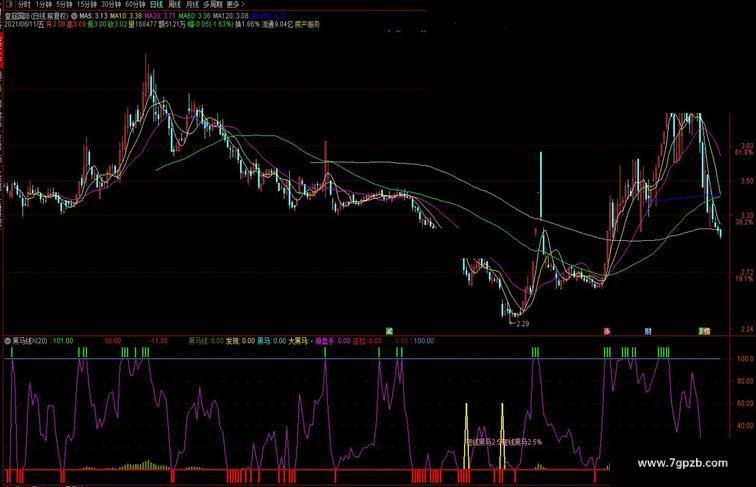This screenshot has height=487, width=756.
Task: Select the 1分钟 period tab
Action: (x=43, y=4)
